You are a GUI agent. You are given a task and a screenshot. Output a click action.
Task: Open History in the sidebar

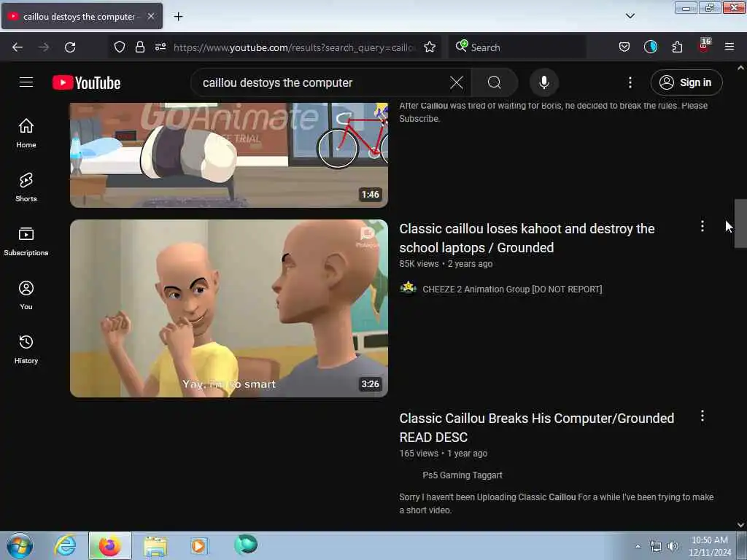coord(26,349)
